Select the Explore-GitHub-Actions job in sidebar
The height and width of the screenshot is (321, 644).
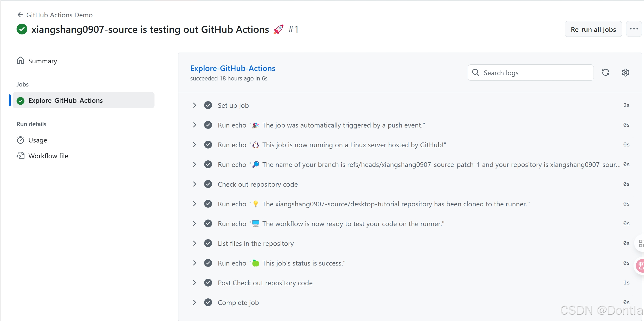tap(84, 100)
